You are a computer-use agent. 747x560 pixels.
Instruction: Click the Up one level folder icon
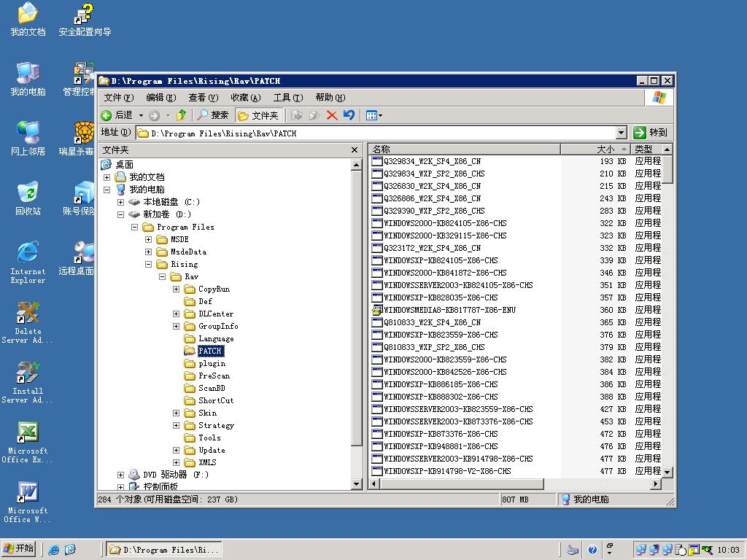(181, 115)
